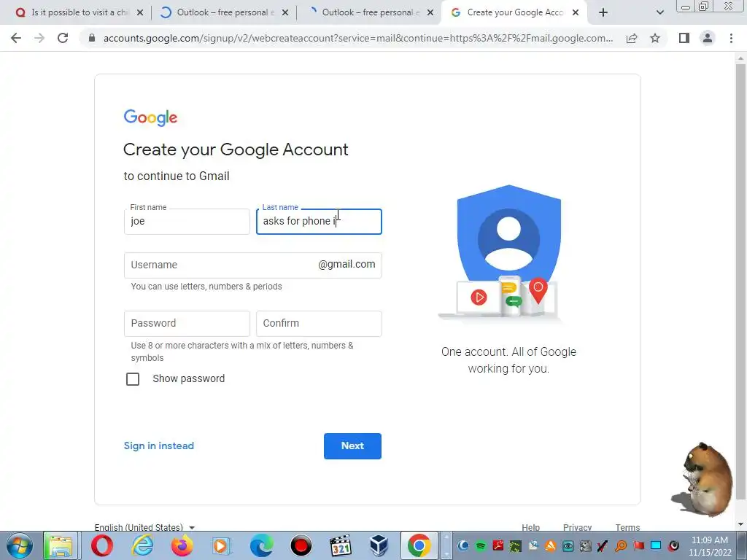This screenshot has height=560, width=747.
Task: Open the Terms link in the footer
Action: tap(627, 527)
